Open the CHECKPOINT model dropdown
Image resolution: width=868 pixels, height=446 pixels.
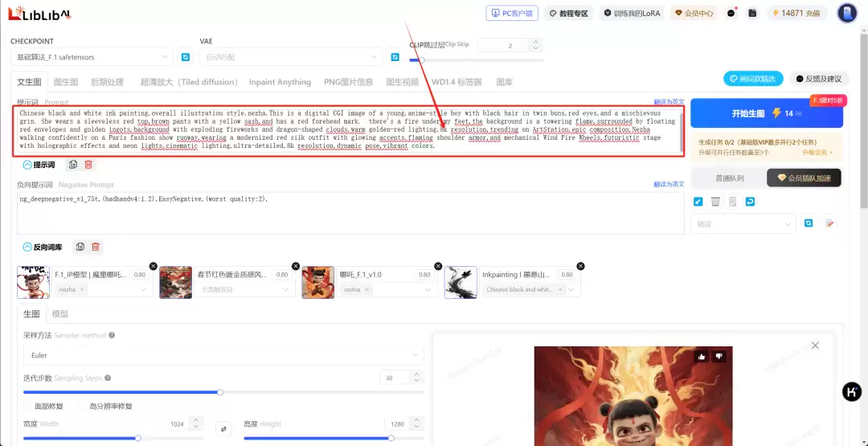[92, 57]
